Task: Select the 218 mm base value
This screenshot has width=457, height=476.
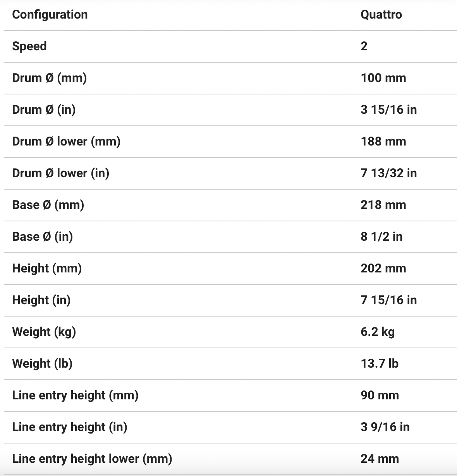Action: coord(383,205)
